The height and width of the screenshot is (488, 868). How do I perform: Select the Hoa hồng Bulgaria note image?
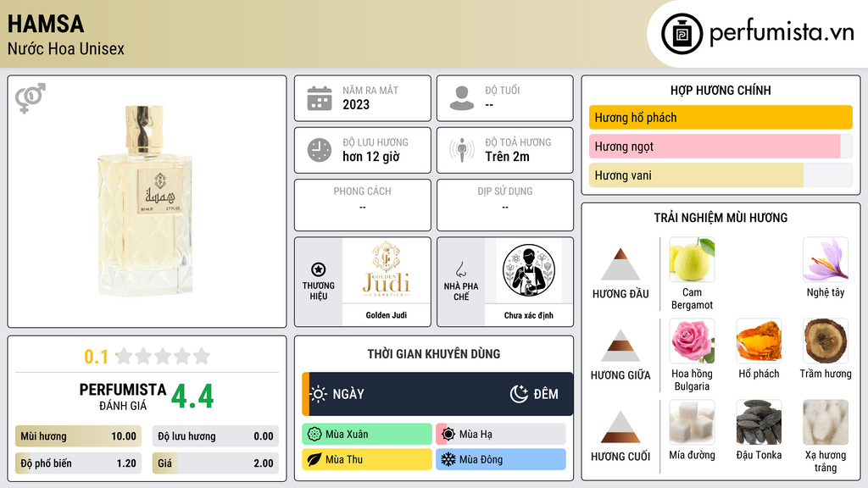click(x=692, y=341)
